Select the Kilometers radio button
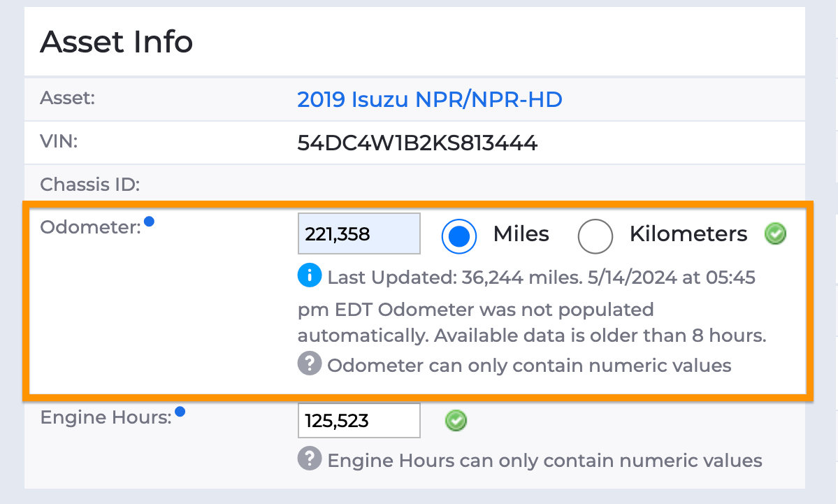Image resolution: width=838 pixels, height=504 pixels. pos(595,236)
